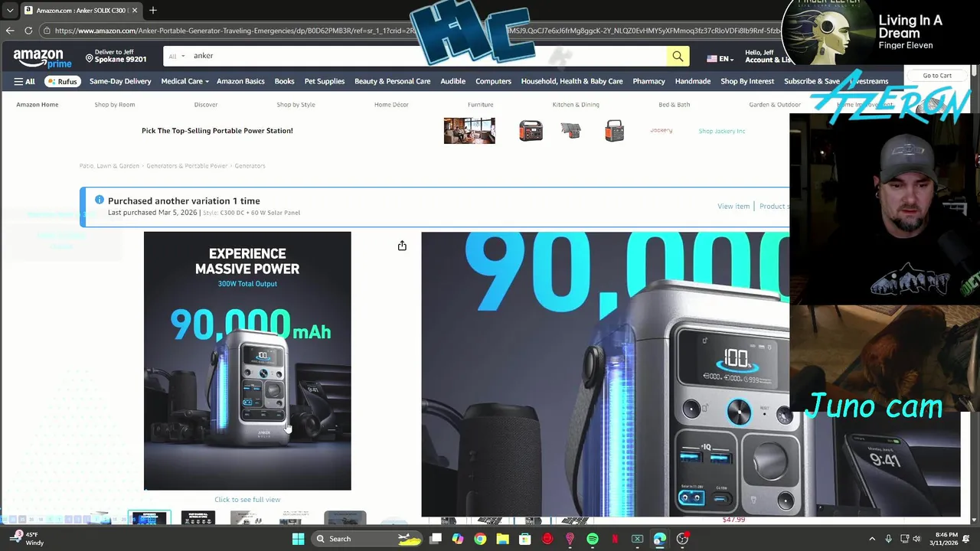This screenshot has width=980, height=551.
Task: Submit search with the magnifier button
Action: pos(678,56)
